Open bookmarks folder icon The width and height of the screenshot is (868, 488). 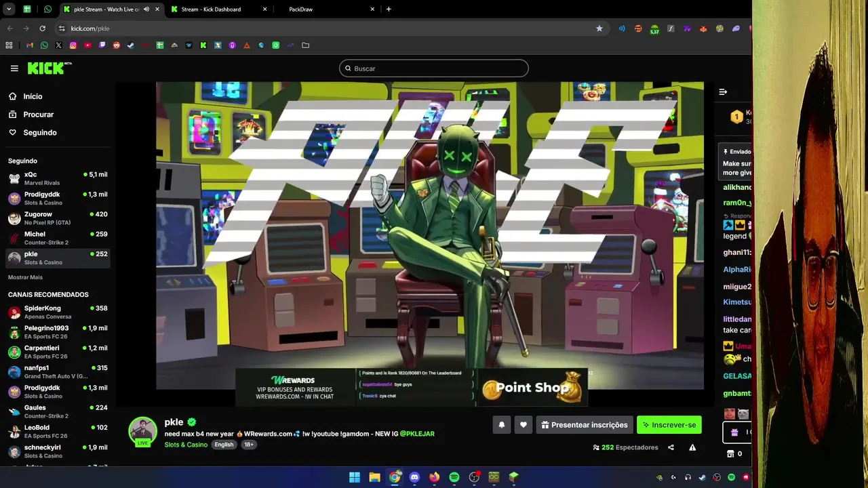305,45
